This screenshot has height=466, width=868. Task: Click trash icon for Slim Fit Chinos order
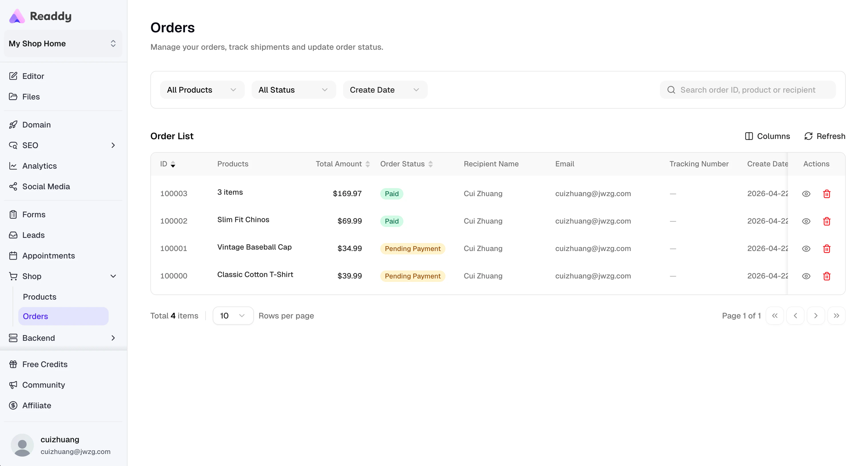(x=827, y=221)
